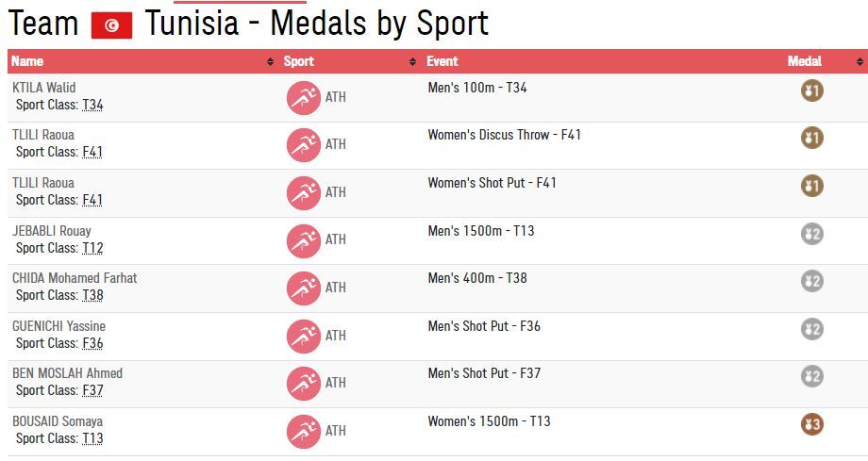The height and width of the screenshot is (461, 868).
Task: Click athletics icon for Women's Discus Throw
Action: 304,145
